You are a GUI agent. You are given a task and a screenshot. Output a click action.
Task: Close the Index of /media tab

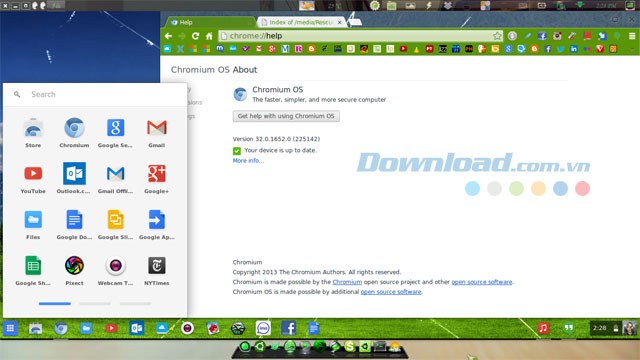pyautogui.click(x=340, y=22)
